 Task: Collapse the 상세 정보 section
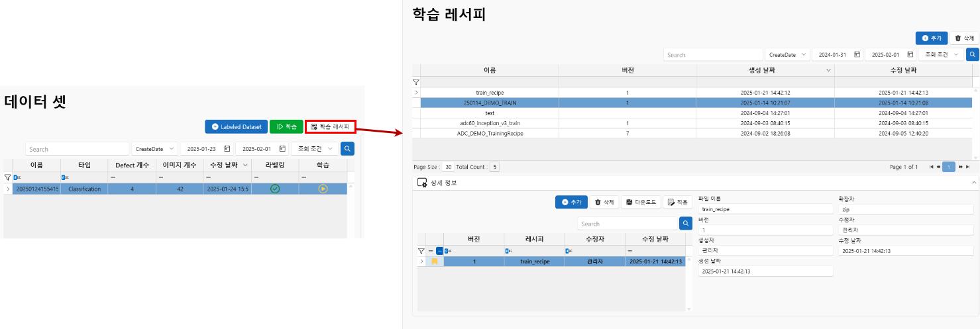point(973,182)
